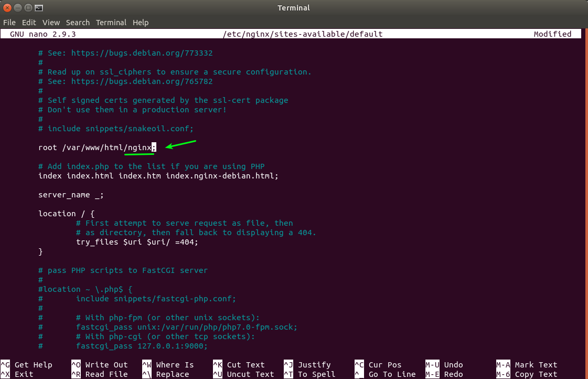This screenshot has width=588, height=379.
Task: Open the Terminal menu
Action: (111, 23)
